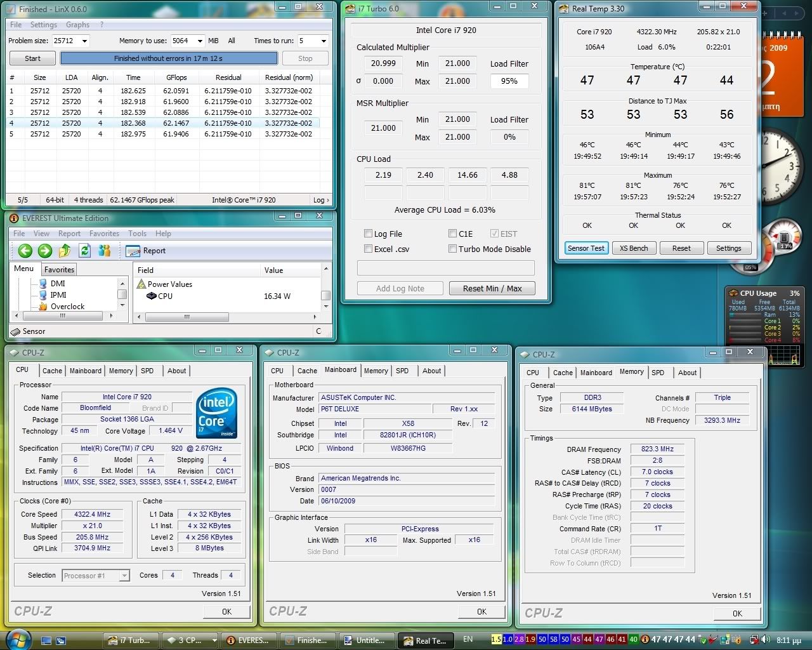Click Start button in LinX
The width and height of the screenshot is (812, 650).
32,58
